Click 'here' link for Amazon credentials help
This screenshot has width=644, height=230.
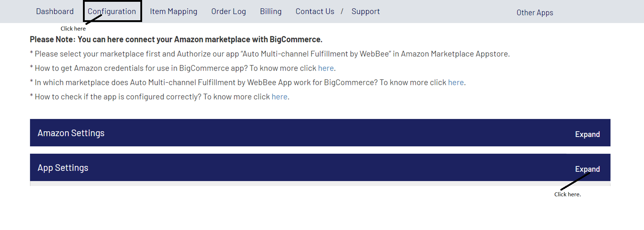point(326,68)
